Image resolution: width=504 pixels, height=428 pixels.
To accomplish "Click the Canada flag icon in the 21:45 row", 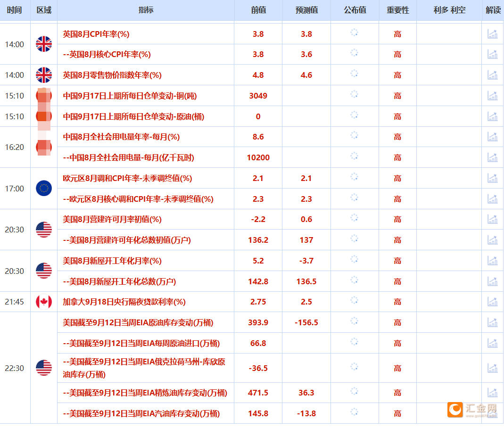I will click(43, 302).
